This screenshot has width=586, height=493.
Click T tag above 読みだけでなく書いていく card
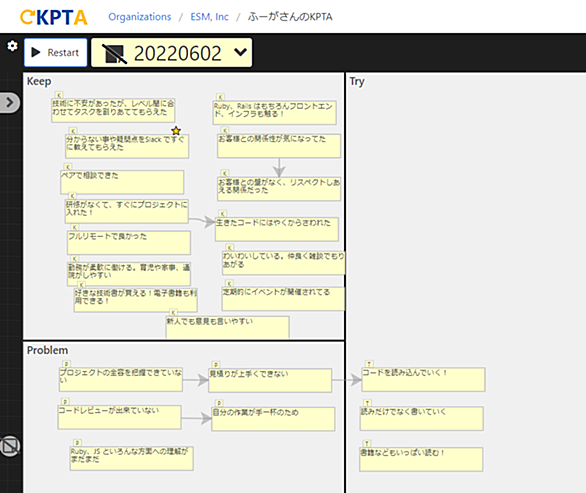pos(367,403)
